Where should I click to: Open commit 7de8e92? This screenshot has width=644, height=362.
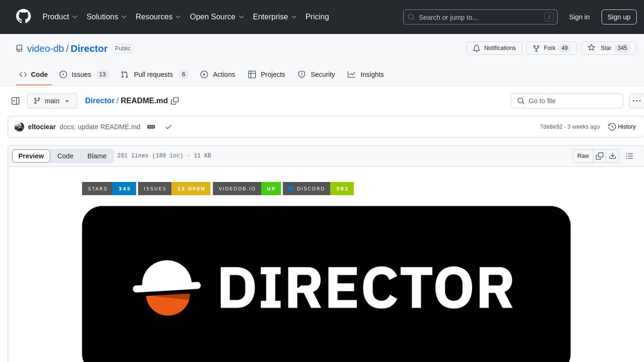tap(551, 127)
